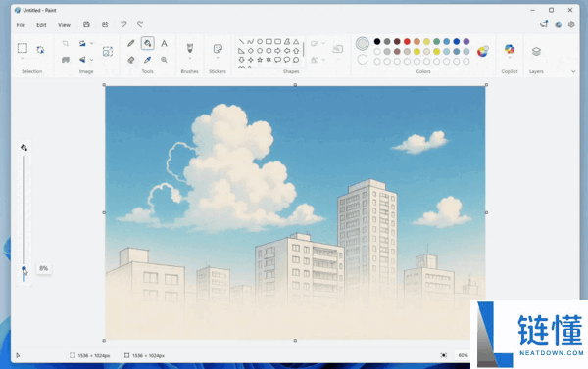588x369 pixels.
Task: Select the Text tool
Action: 164,43
